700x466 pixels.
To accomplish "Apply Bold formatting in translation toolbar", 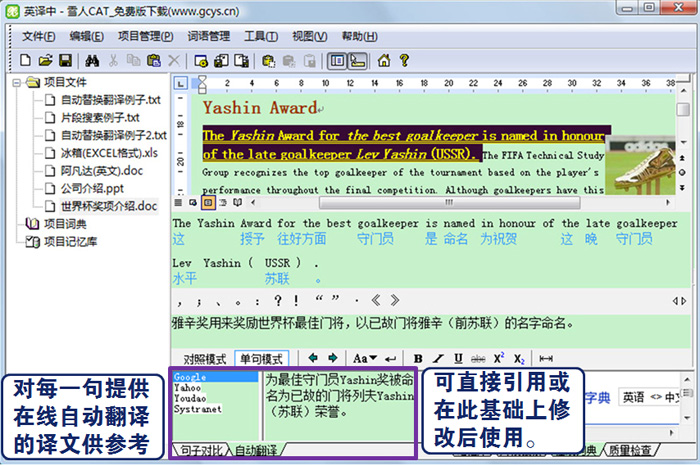I will pos(418,358).
